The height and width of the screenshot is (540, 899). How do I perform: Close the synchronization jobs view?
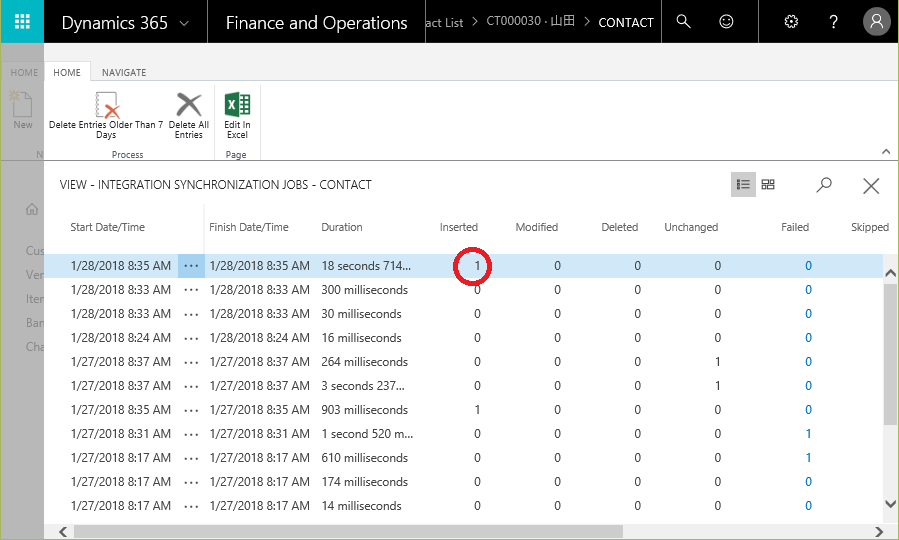[x=871, y=185]
